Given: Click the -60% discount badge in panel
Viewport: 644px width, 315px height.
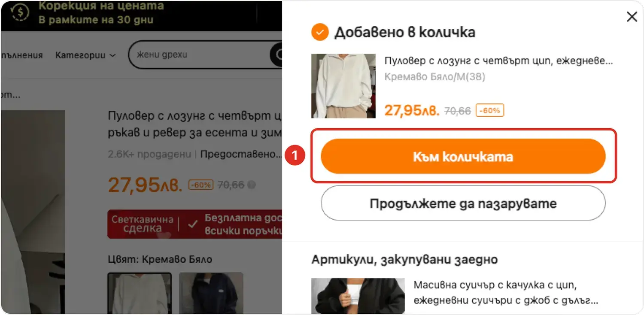Looking at the screenshot, I should 490,110.
